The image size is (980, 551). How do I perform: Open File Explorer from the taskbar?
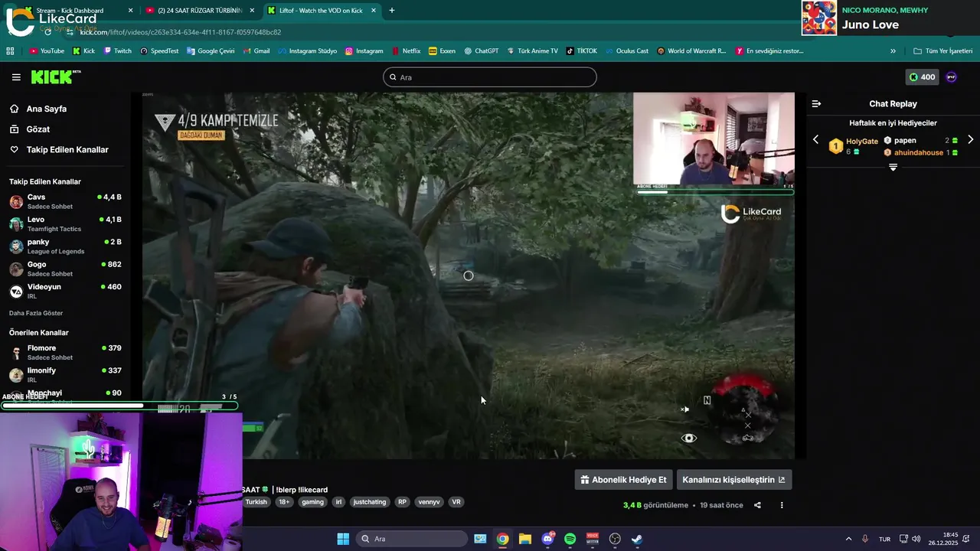[x=524, y=539]
